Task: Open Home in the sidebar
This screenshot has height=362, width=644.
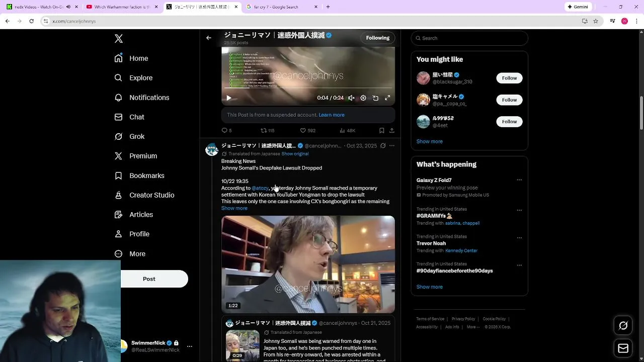Action: pyautogui.click(x=131, y=58)
